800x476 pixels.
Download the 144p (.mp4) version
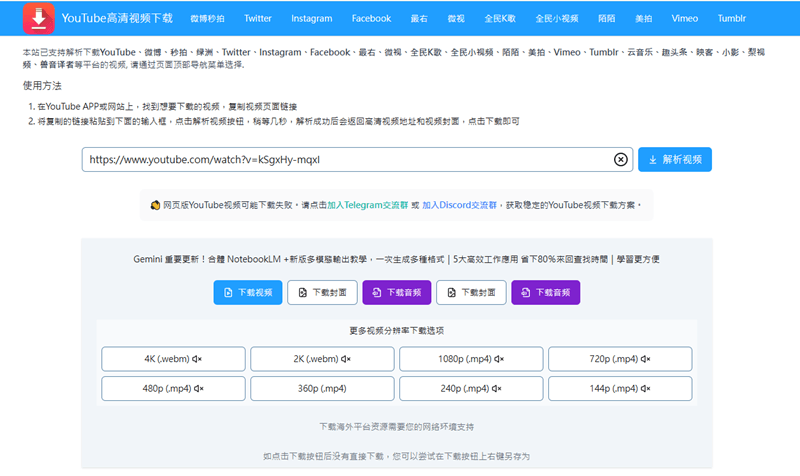(x=620, y=389)
